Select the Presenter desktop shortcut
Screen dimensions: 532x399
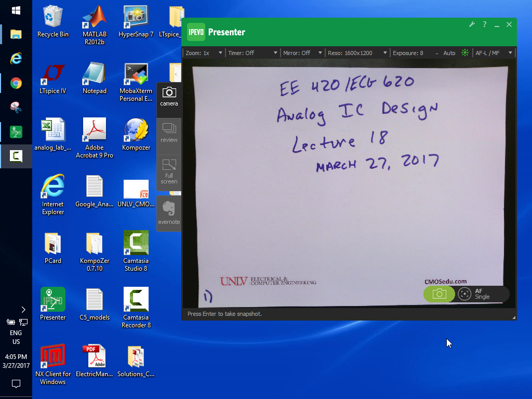click(52, 304)
